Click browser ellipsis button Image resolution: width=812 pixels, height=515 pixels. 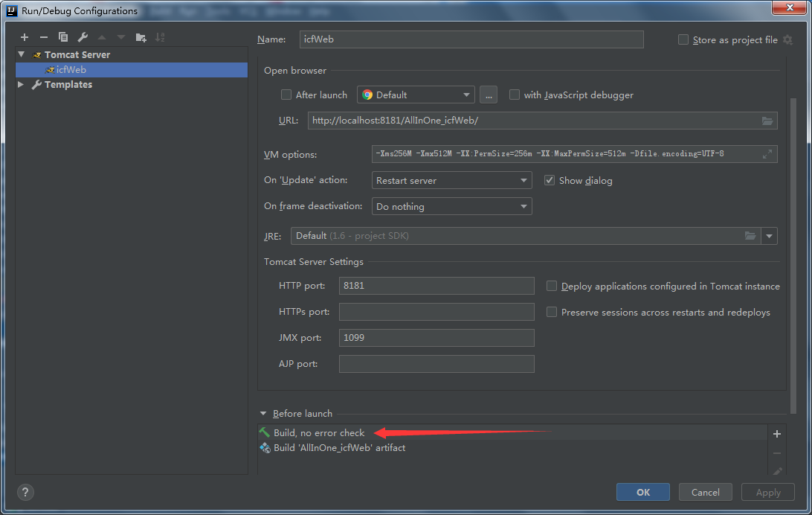point(489,95)
